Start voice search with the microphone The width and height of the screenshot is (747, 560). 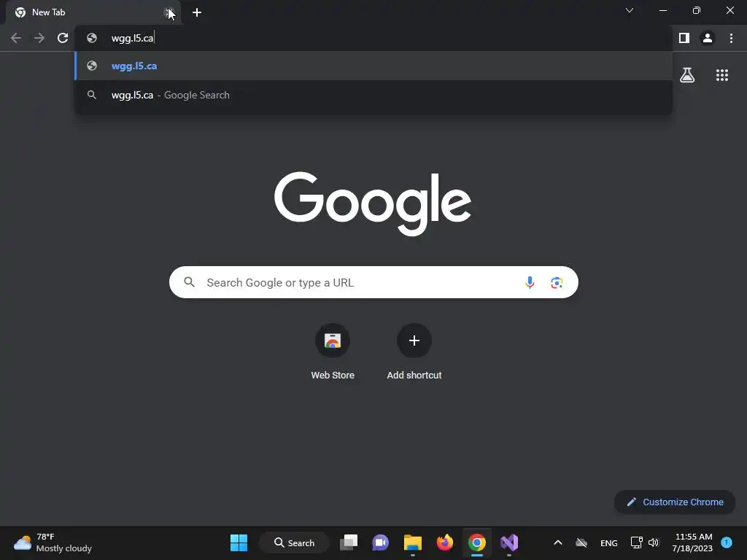point(530,282)
